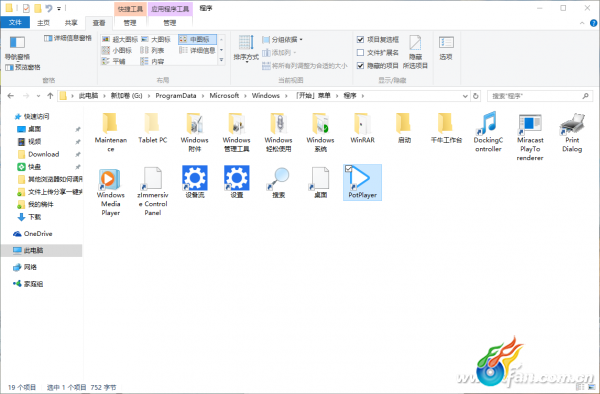Viewport: 600px width, 394px height.
Task: Click the magnifier search shortcut icon
Action: (279, 178)
